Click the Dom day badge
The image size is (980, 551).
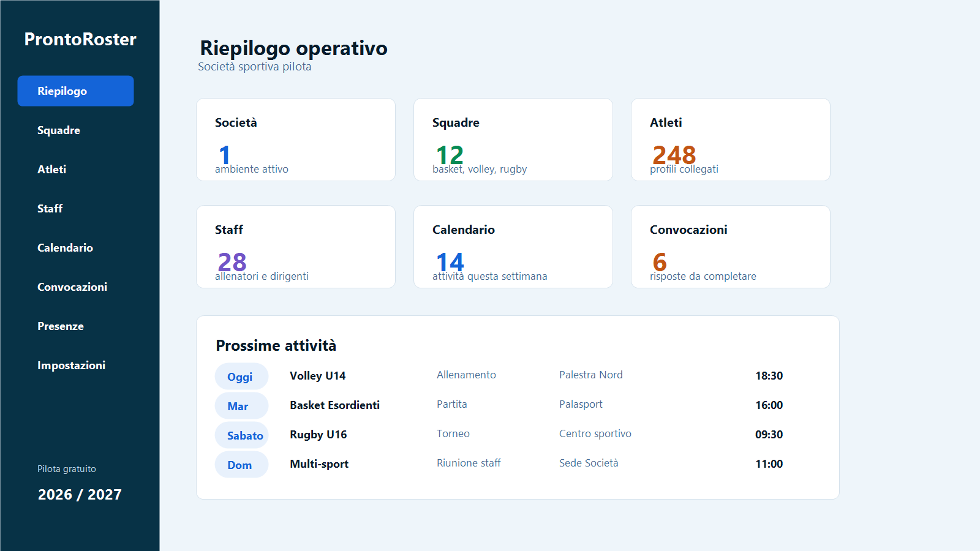coord(241,465)
